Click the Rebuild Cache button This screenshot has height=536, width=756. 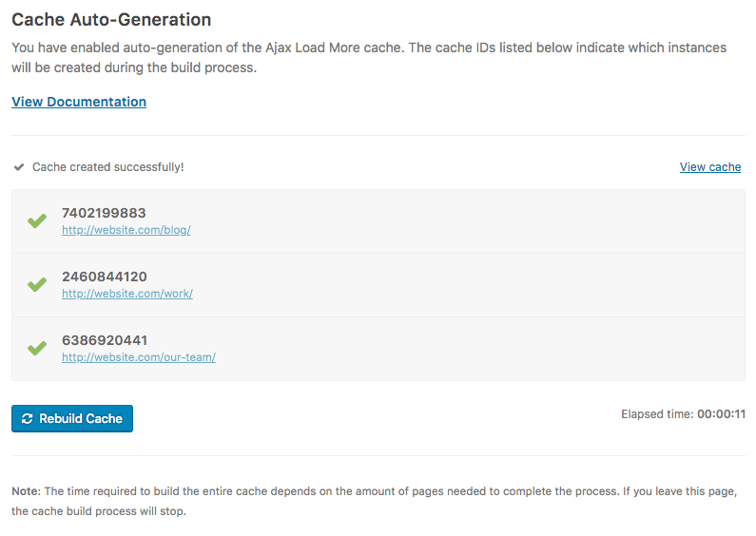tap(72, 418)
